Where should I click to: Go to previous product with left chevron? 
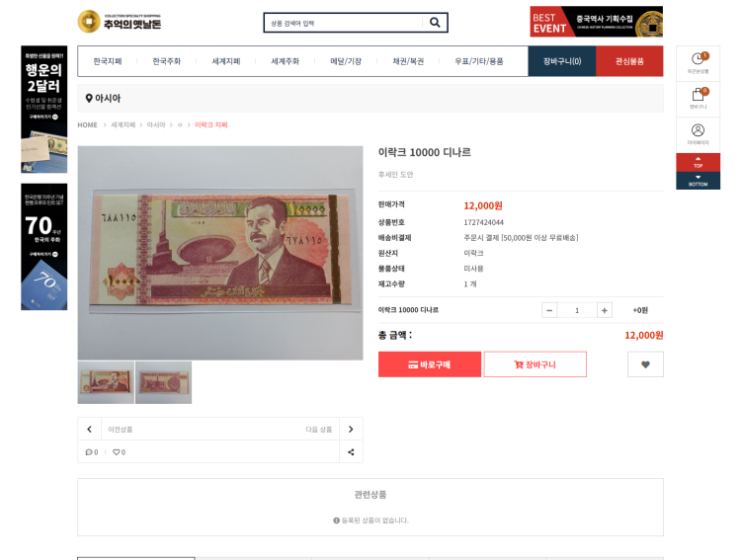(x=89, y=429)
